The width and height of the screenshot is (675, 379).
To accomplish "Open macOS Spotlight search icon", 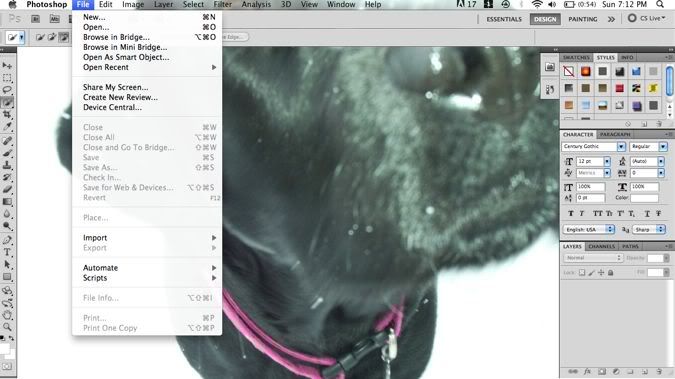I will [660, 4].
